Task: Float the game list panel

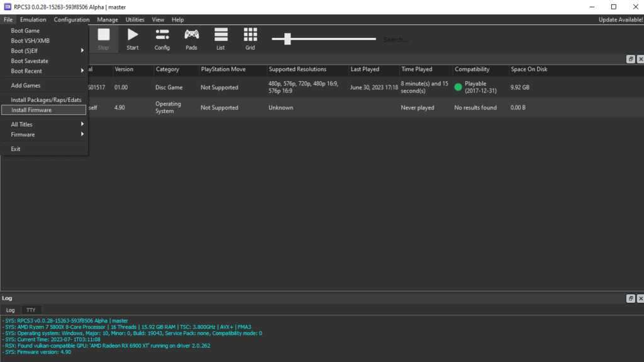Action: coord(630,59)
